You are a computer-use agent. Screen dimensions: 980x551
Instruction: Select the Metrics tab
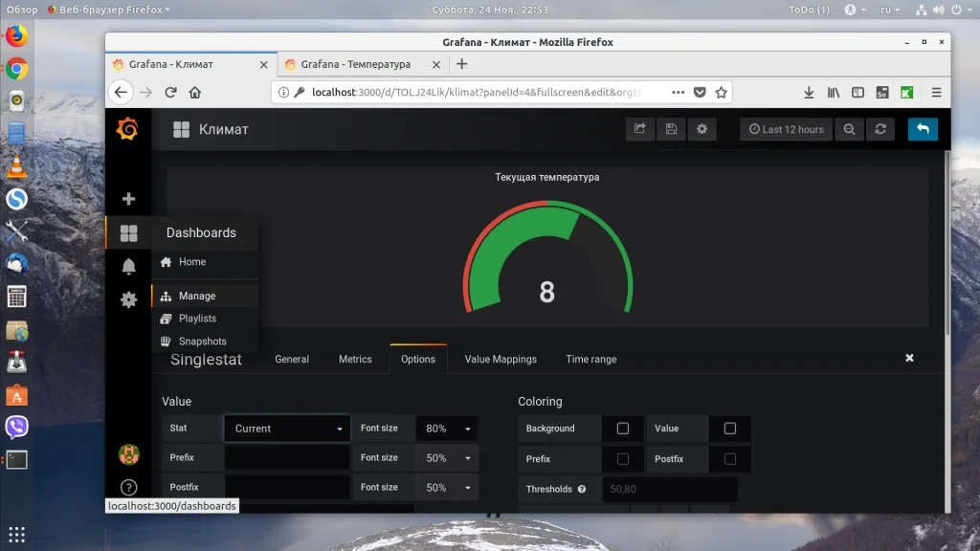coord(355,360)
